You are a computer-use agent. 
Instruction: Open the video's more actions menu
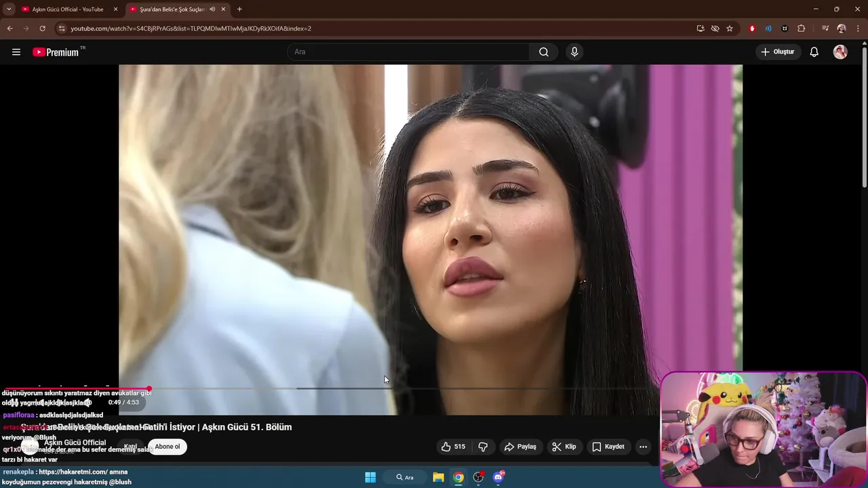pos(643,447)
